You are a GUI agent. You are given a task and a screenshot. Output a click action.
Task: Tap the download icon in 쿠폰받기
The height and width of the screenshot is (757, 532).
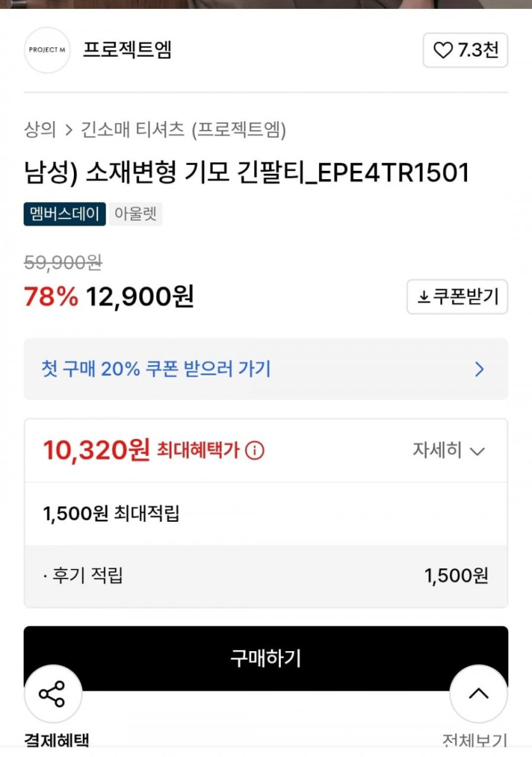tap(424, 297)
